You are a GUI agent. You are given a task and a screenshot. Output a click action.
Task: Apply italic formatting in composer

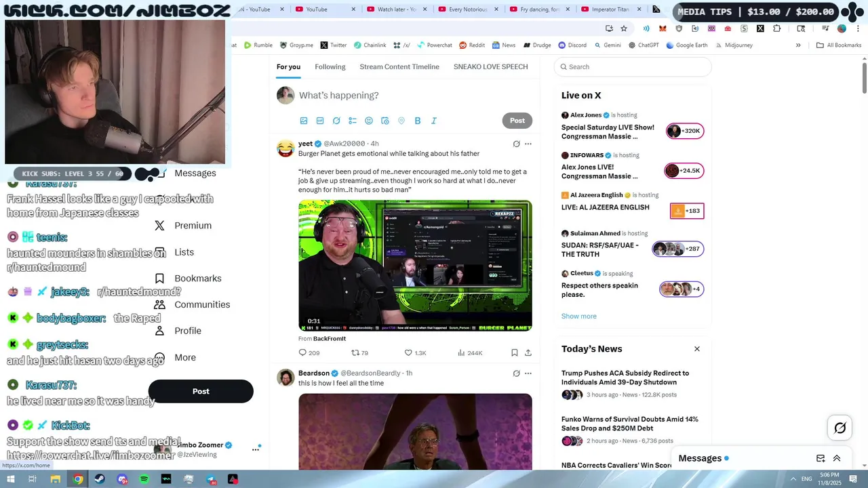click(434, 121)
